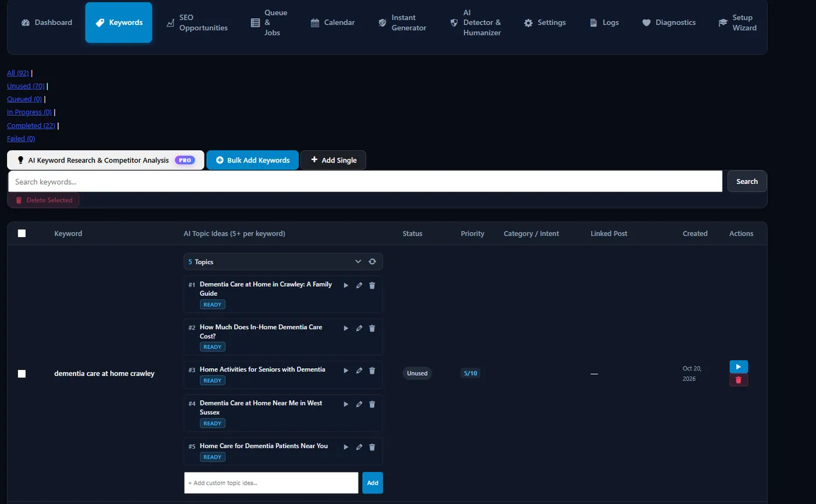Viewport: 816px width, 504px height.
Task: Show All (92) keywords
Action: coord(18,73)
